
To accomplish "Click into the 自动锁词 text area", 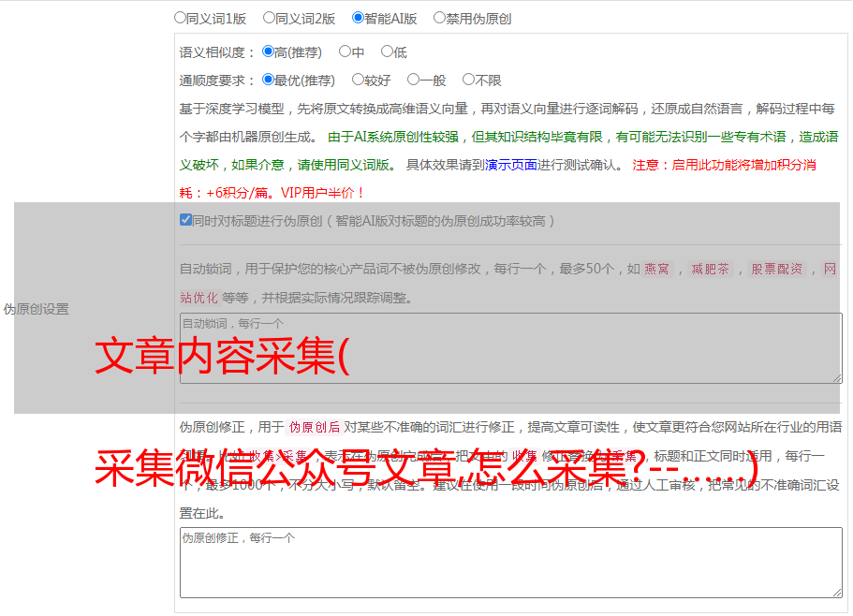I will coord(510,347).
